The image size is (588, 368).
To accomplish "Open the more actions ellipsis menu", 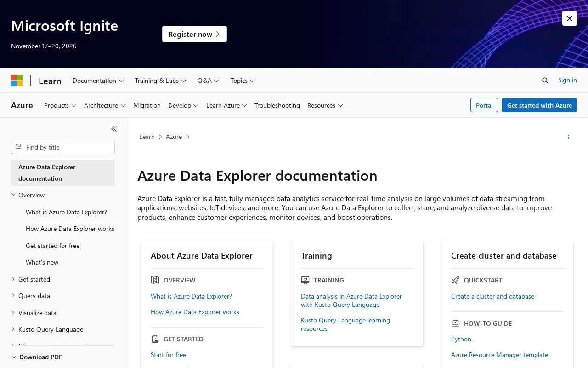I will (569, 137).
